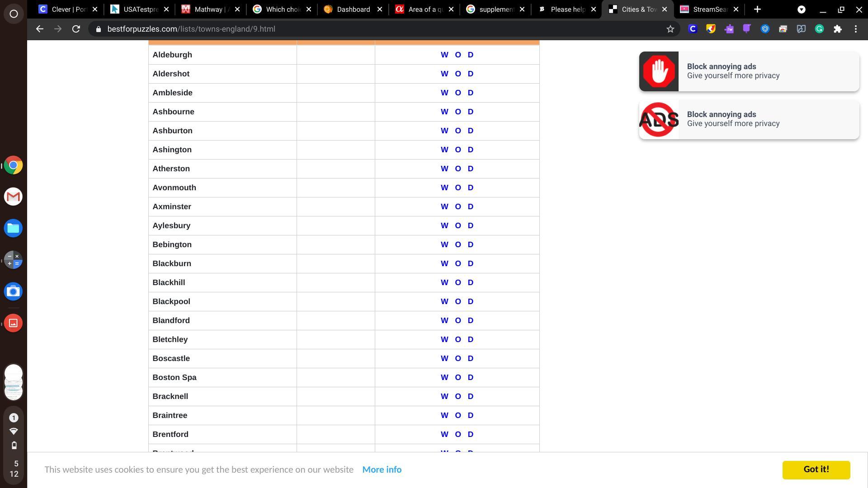Click Got it! cookie button
Viewport: 868px width, 488px height.
(816, 469)
